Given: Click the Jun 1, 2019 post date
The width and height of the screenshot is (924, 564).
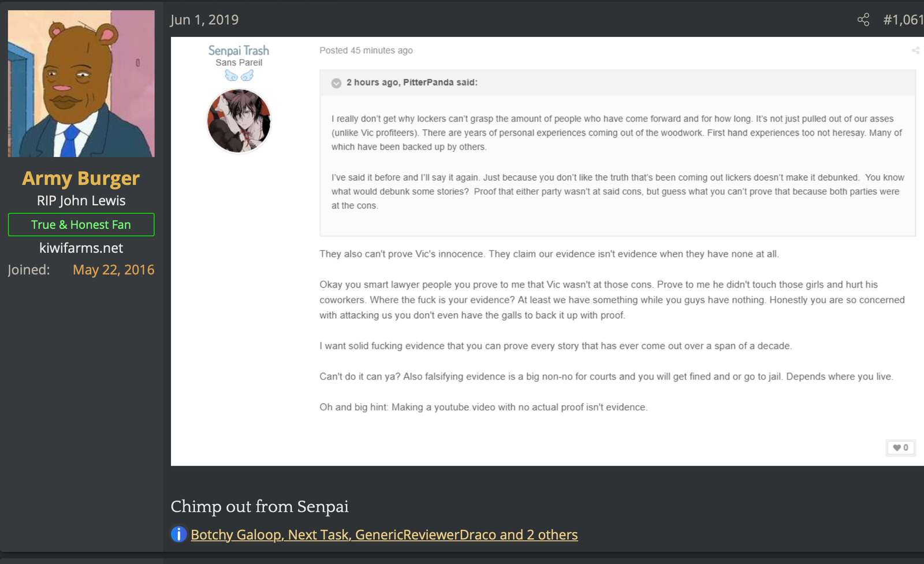Looking at the screenshot, I should pyautogui.click(x=204, y=20).
